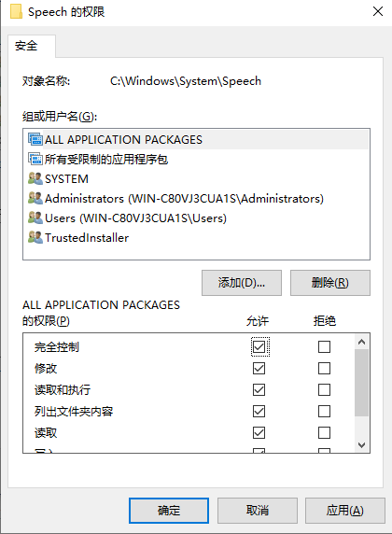Toggle the Allow checkbox for 修改
392x534 pixels.
click(259, 368)
